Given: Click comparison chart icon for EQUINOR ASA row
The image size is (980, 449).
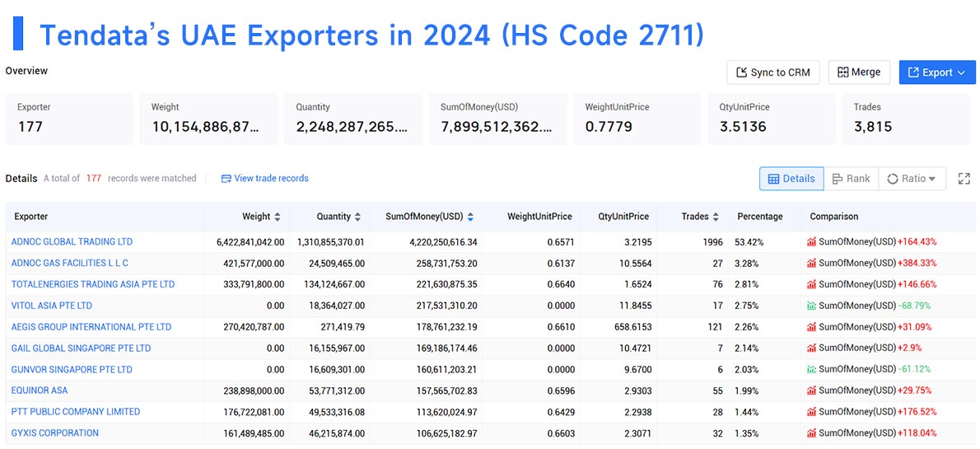Looking at the screenshot, I should point(811,391).
